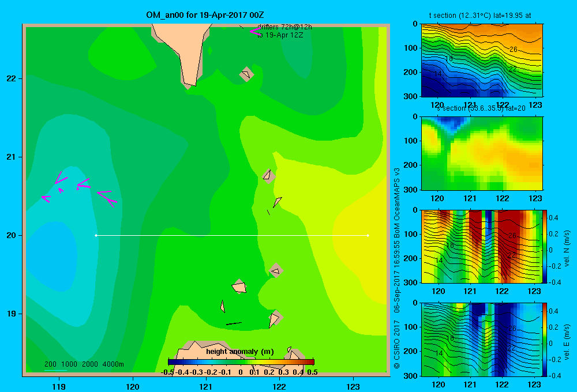
Task: Click the "0.5" tick on height anomaly scale
Action: click(312, 372)
